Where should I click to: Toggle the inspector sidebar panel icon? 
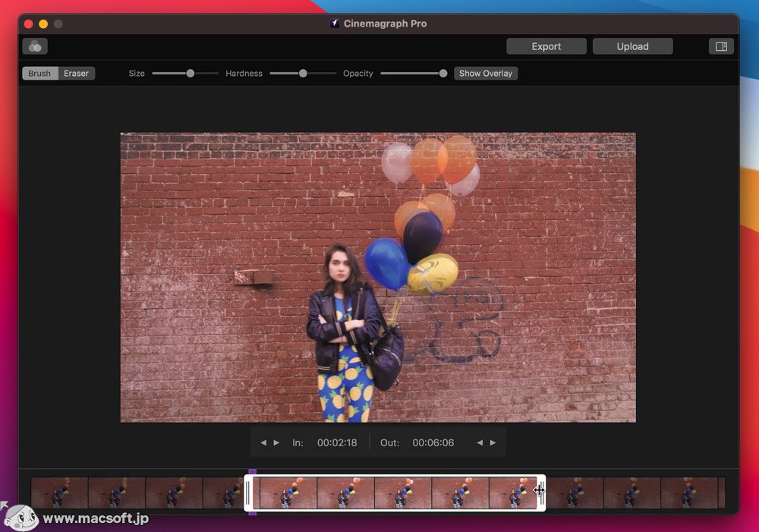click(x=720, y=46)
